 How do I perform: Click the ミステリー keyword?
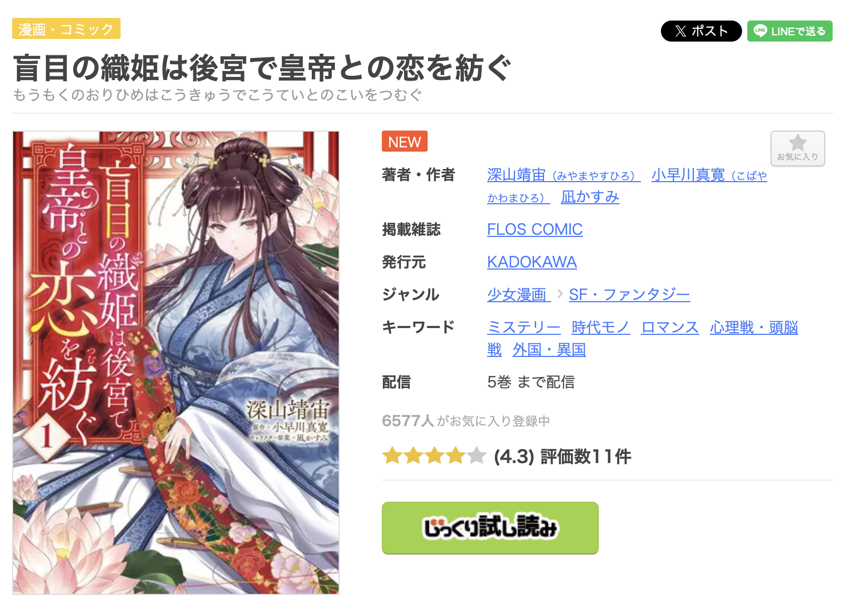point(523,327)
